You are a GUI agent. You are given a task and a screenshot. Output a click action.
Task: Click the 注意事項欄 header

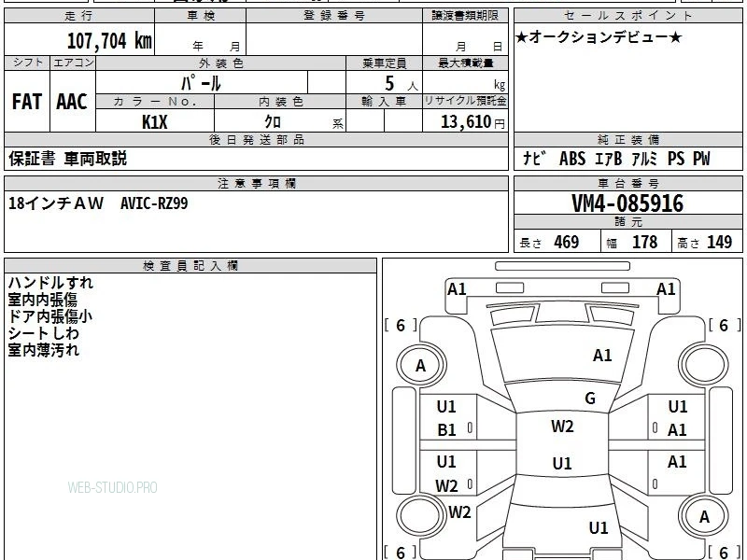pyautogui.click(x=256, y=183)
